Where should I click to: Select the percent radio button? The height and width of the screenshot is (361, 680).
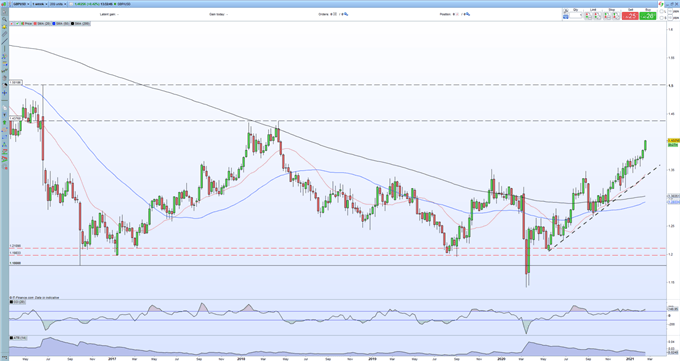[x=661, y=11]
